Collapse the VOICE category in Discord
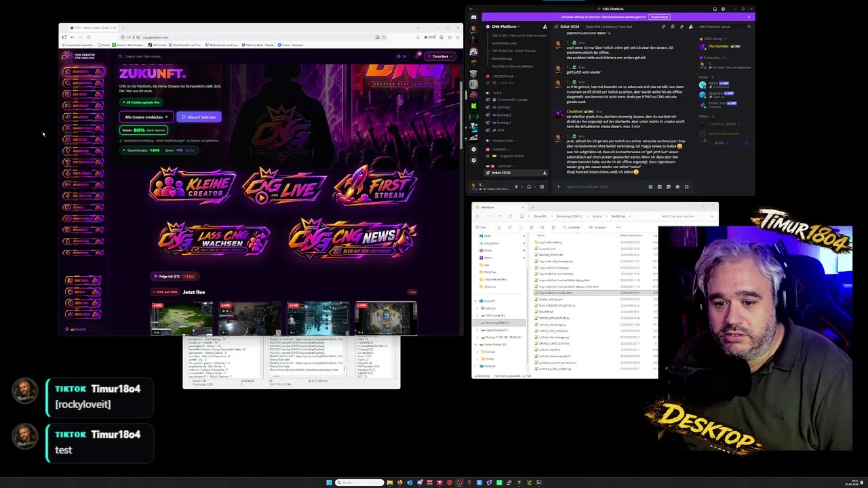Viewport: 868px width, 488px height. click(x=497, y=93)
